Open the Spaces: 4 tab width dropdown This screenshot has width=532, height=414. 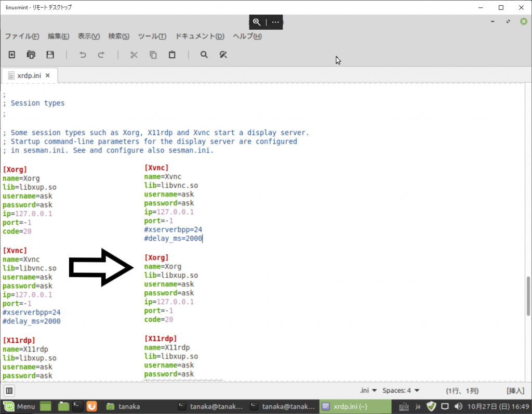[401, 391]
